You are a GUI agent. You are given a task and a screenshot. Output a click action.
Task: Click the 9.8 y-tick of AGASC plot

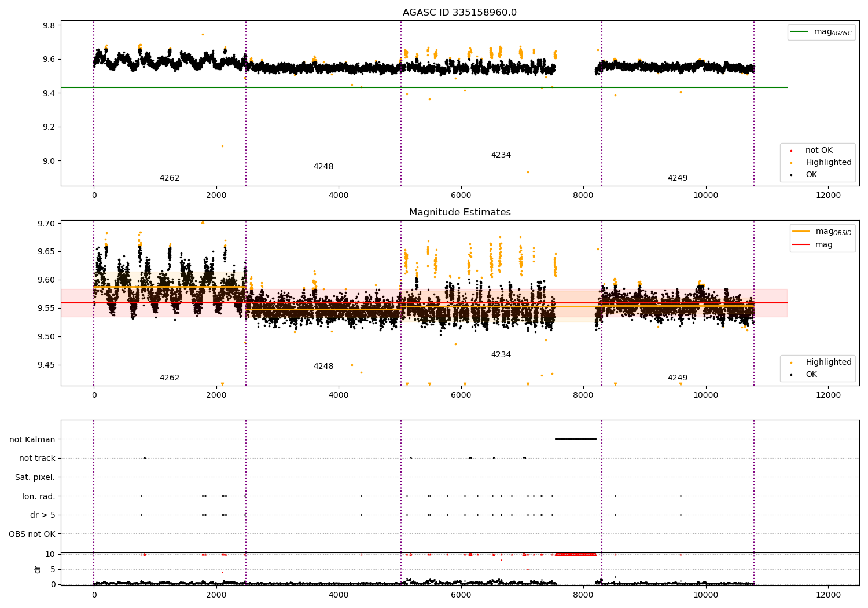(49, 25)
